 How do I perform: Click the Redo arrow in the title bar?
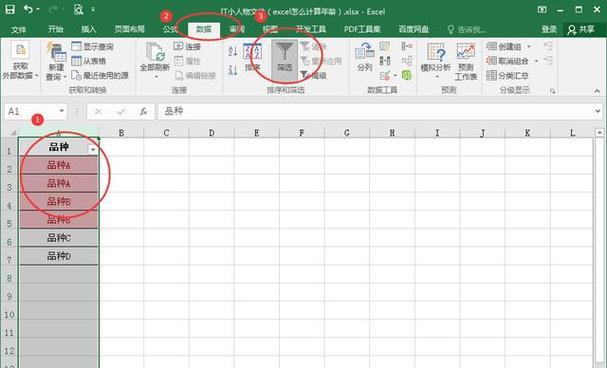(54, 9)
